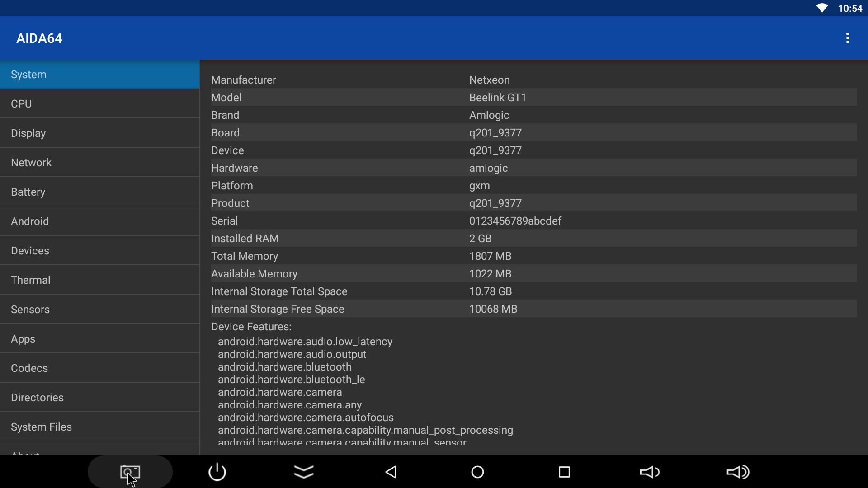Select the Platform value gxm
This screenshot has width=868, height=488.
[479, 186]
